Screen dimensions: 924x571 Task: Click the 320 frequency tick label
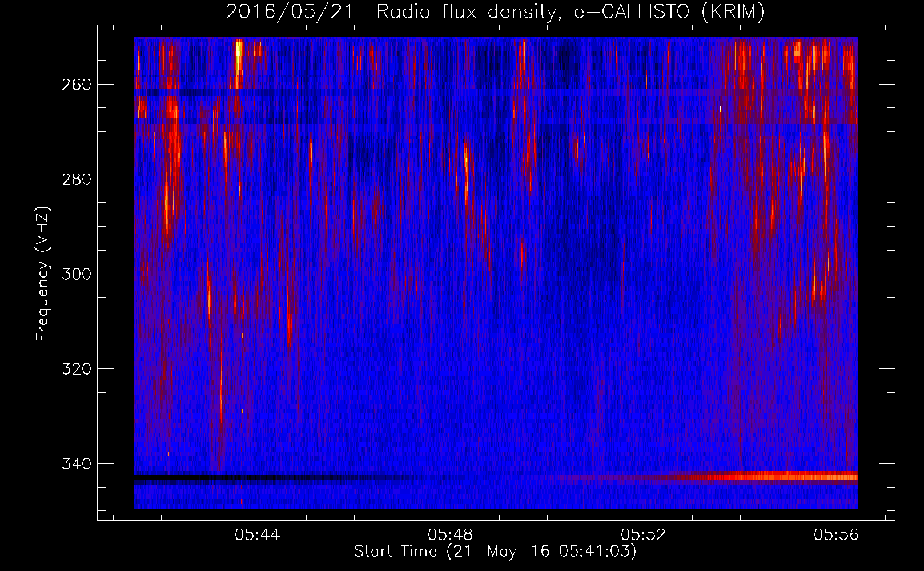[x=76, y=369]
